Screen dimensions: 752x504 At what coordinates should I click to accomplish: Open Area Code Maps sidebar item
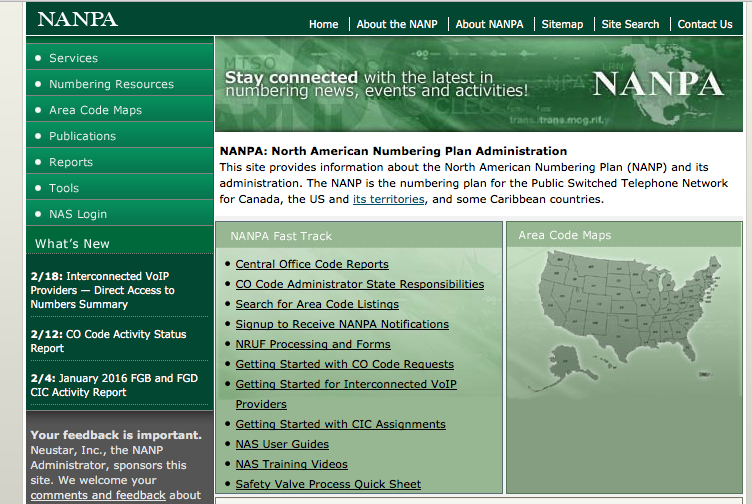95,110
